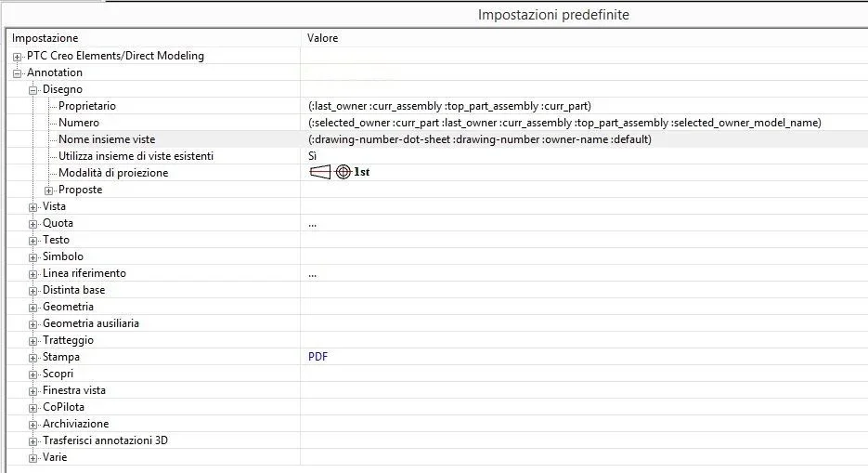Expand the Stampa settings group
The image size is (868, 473).
(33, 358)
